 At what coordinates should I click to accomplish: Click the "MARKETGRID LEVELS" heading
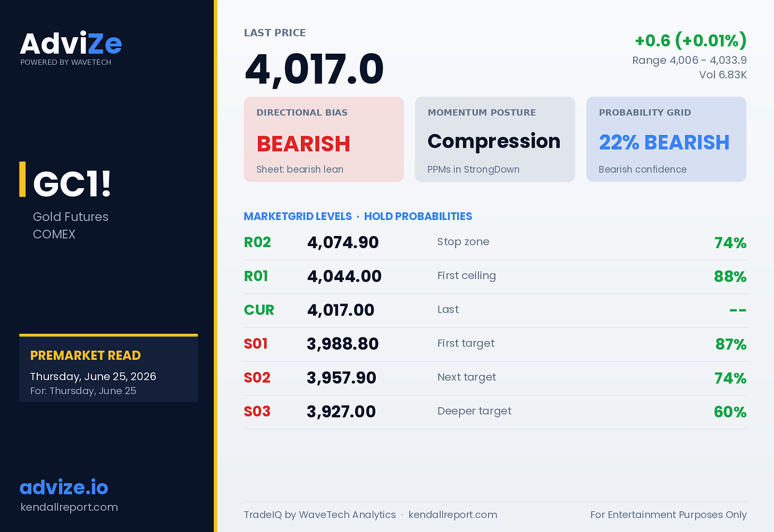298,216
